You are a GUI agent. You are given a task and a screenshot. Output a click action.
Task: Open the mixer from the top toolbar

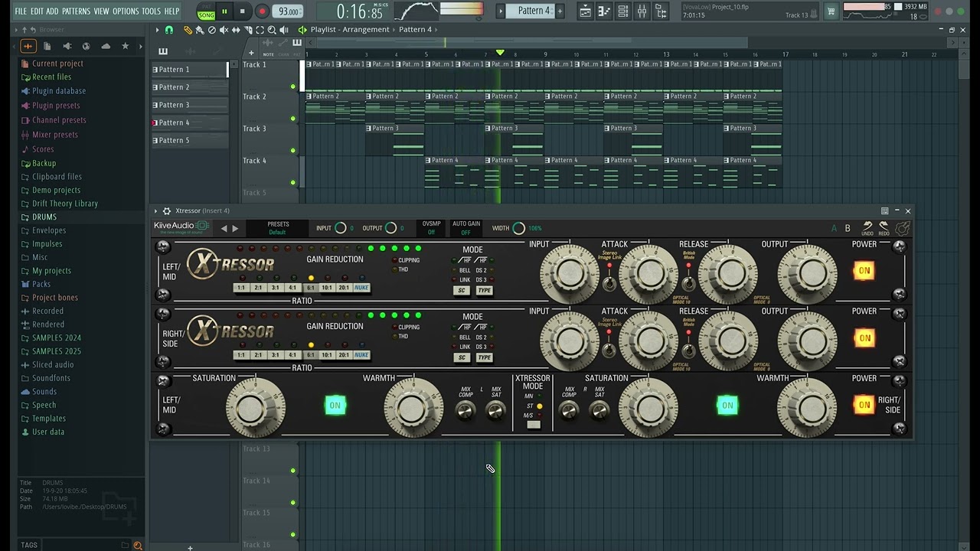[x=642, y=11]
